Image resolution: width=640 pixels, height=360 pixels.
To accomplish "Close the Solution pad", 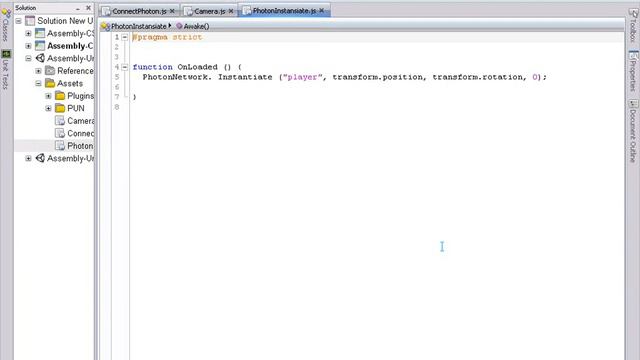I will [89, 8].
